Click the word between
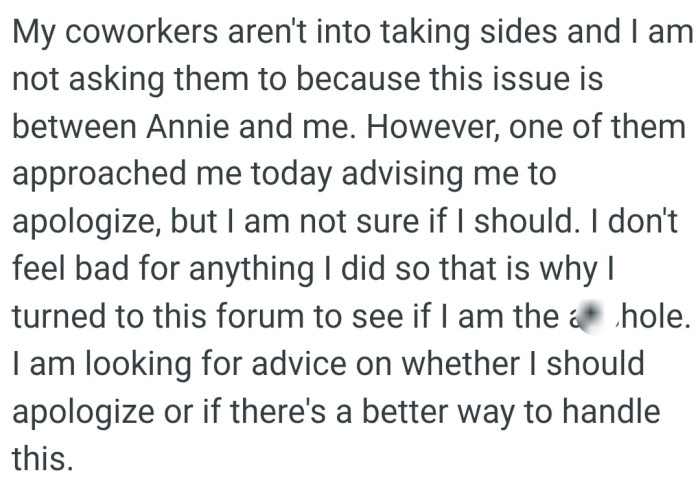The width and height of the screenshot is (700, 487). point(74,126)
